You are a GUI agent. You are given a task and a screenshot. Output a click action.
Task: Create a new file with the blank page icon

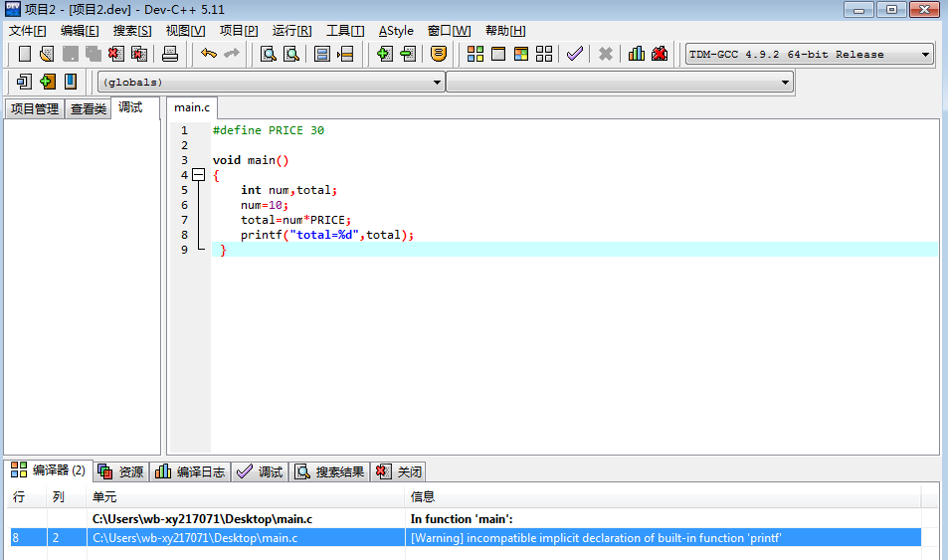[x=25, y=54]
